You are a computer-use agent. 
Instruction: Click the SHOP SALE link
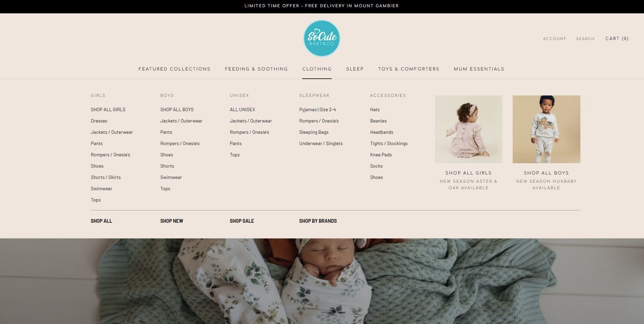[x=242, y=221]
